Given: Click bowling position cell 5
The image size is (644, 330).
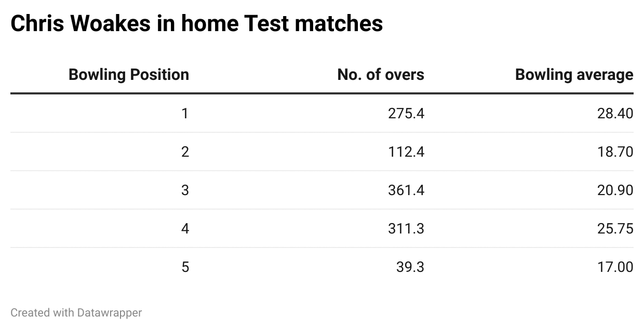Looking at the screenshot, I should pos(185,267).
